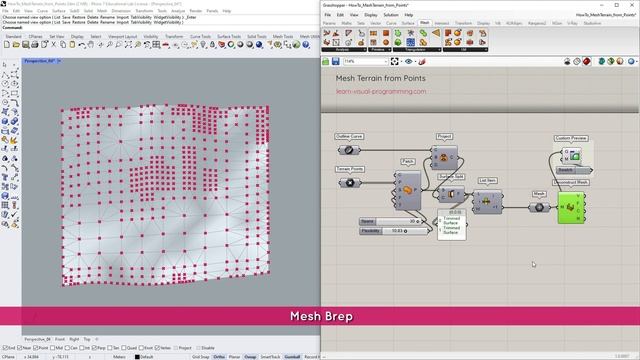Click Zoom Extents icon in Rhino toolbar
This screenshot has height=360, width=640.
[128, 45]
